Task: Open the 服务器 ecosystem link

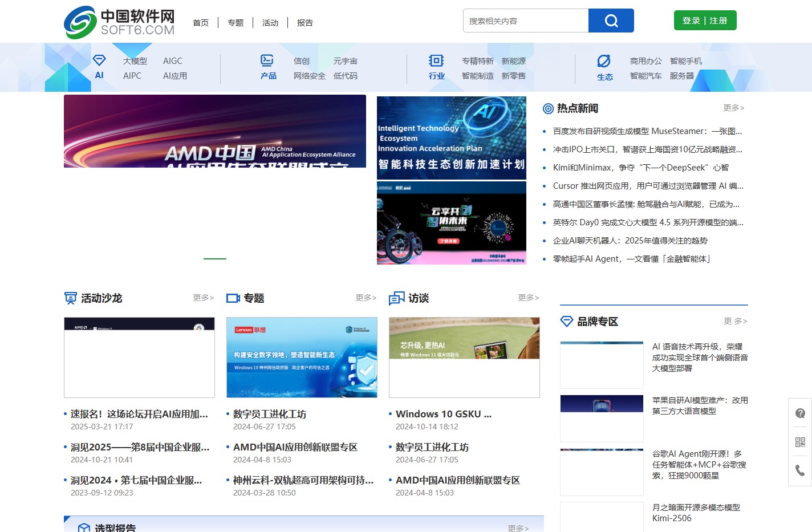Action: pos(682,76)
